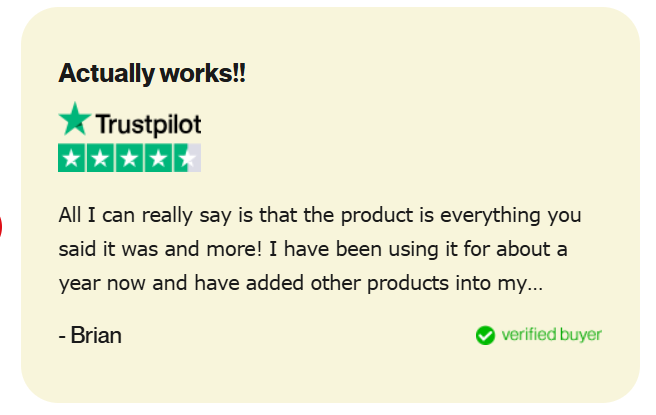Click the half-filled fifth rating star
The height and width of the screenshot is (415, 656).
[188, 158]
